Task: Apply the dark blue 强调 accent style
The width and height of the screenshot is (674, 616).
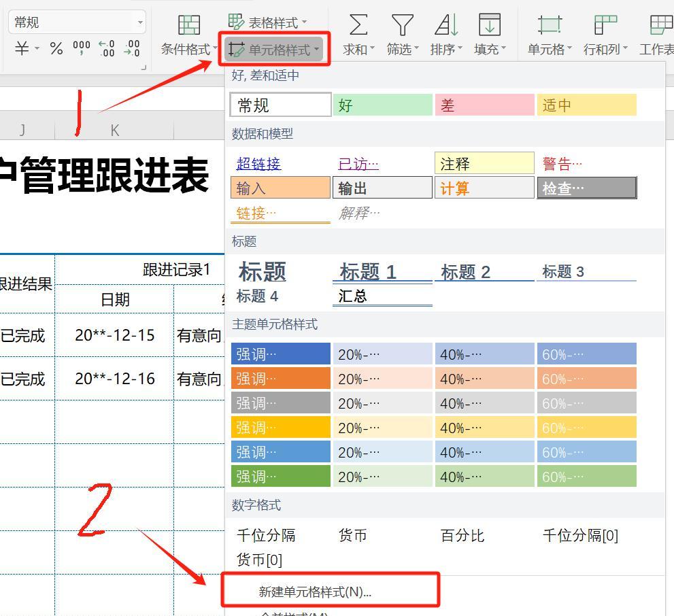Action: (x=280, y=354)
